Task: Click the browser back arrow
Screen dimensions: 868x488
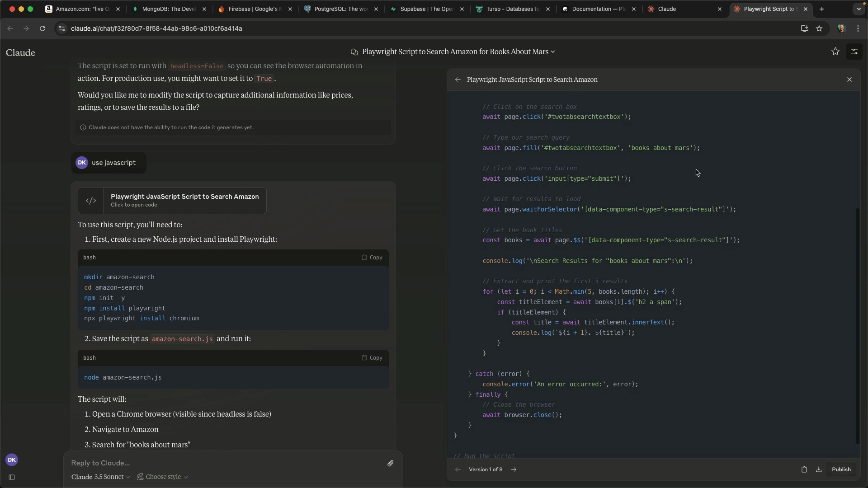Action: pos(10,28)
